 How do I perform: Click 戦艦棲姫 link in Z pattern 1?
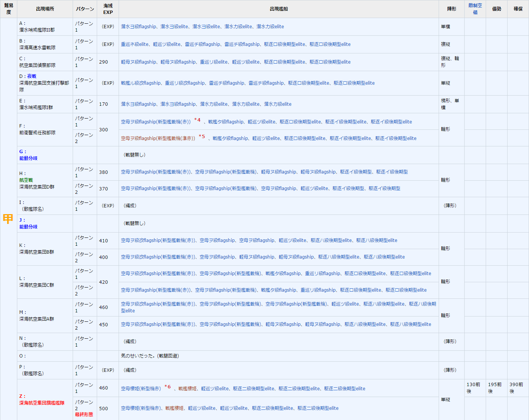pyautogui.click(x=188, y=389)
